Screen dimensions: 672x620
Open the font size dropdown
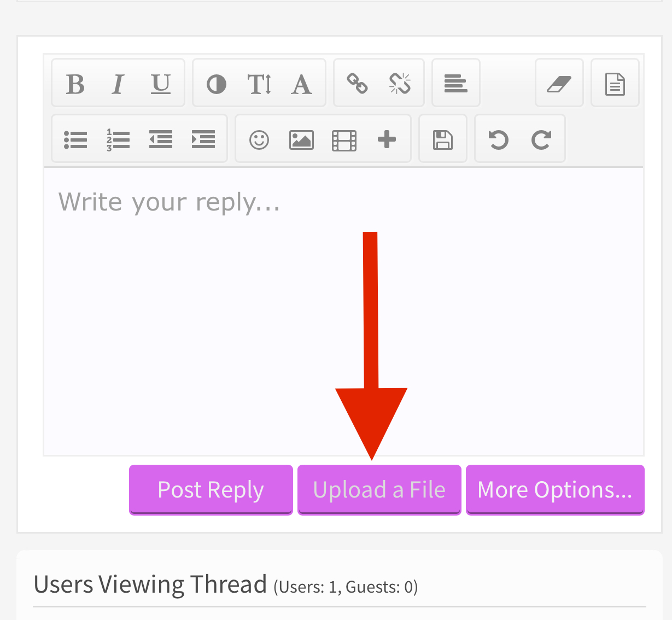[259, 84]
